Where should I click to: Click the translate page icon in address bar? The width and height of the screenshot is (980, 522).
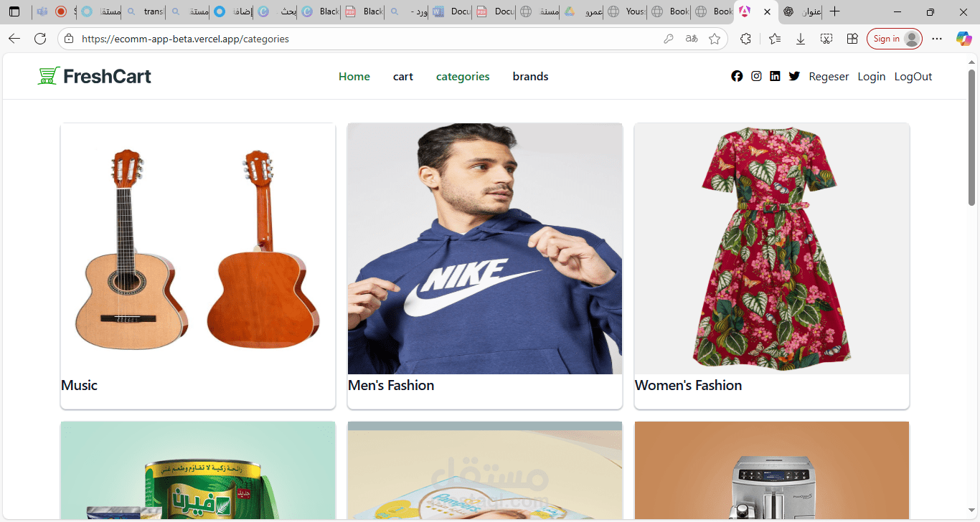692,39
